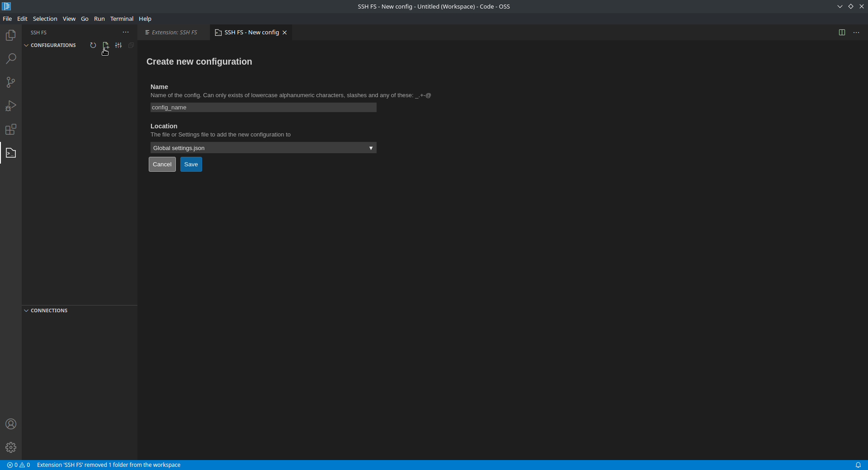Open the Run menu
This screenshot has height=470, width=868.
pyautogui.click(x=99, y=19)
